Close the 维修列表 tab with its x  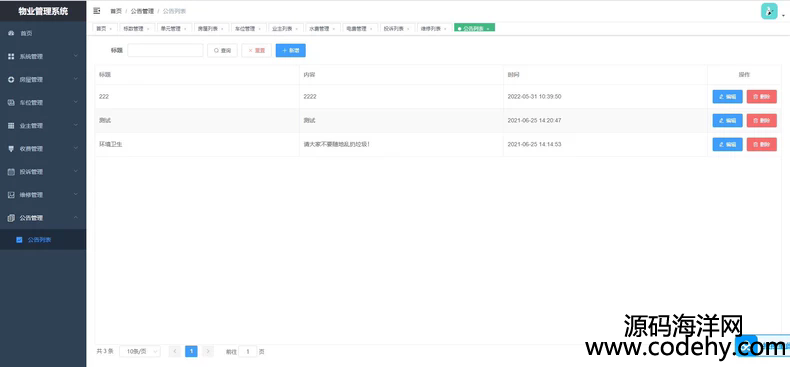tap(445, 29)
